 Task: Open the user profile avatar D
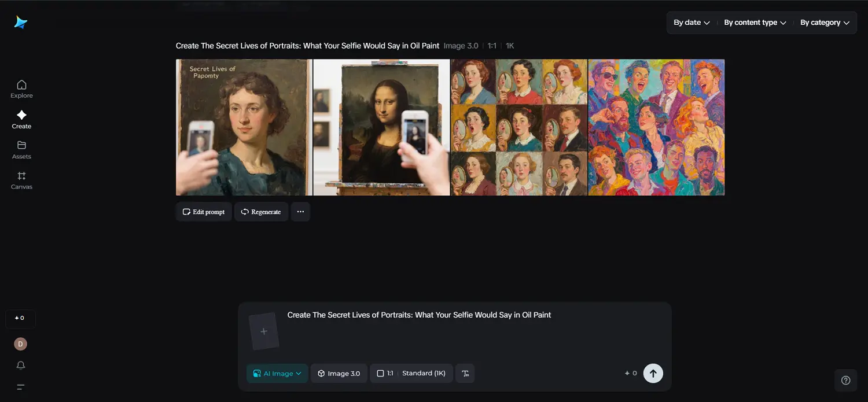point(21,344)
